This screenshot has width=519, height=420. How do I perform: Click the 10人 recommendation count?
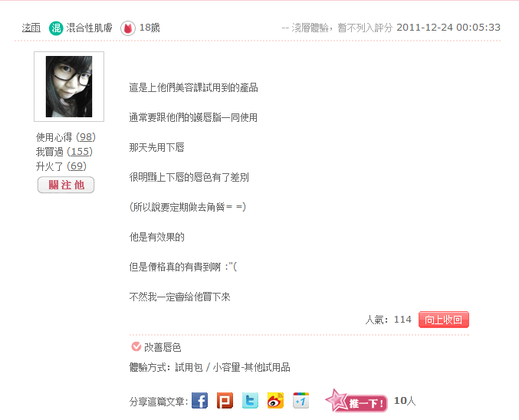(x=405, y=401)
